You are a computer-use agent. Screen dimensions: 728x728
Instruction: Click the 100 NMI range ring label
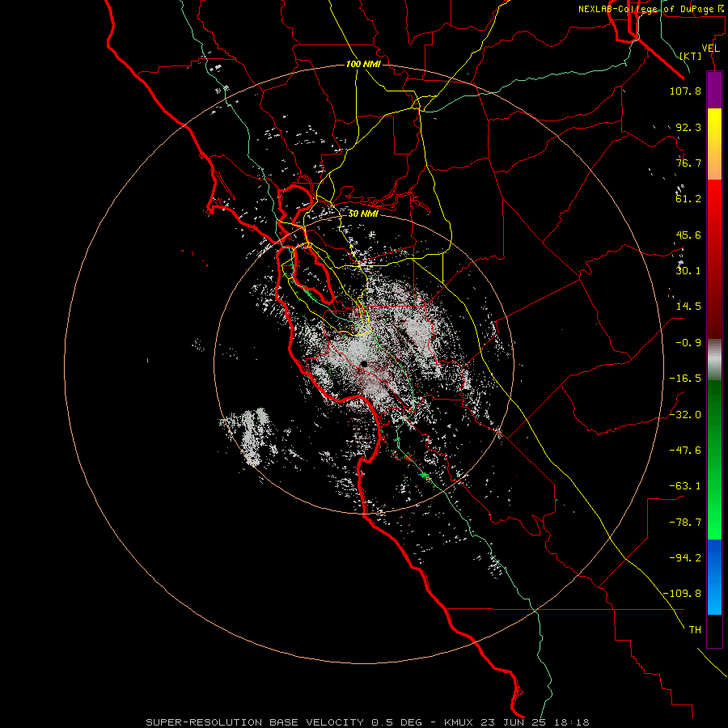click(x=363, y=64)
